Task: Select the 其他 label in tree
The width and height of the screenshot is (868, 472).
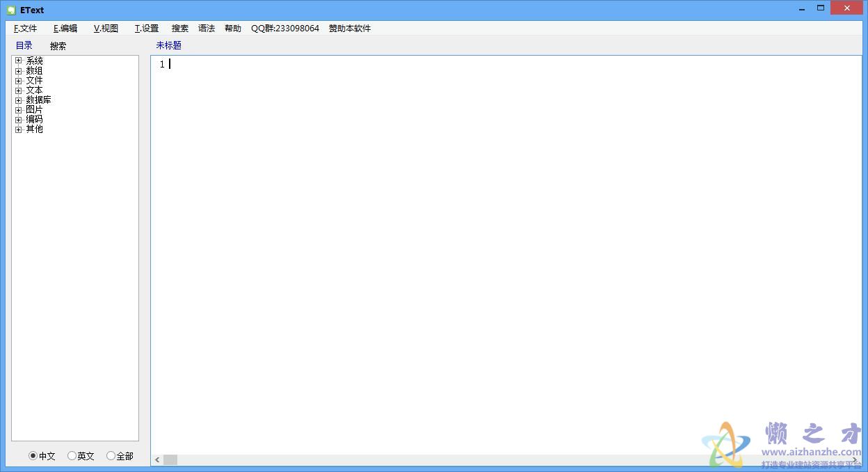Action: click(x=35, y=129)
